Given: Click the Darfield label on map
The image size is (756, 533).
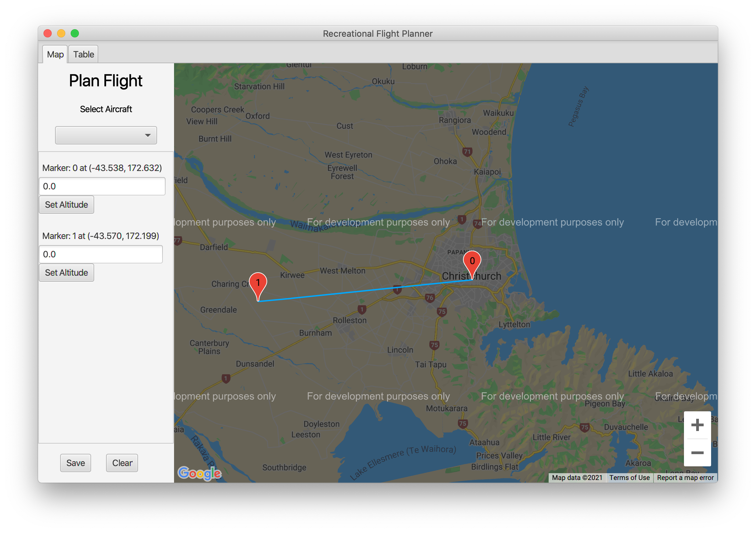Looking at the screenshot, I should click(213, 247).
